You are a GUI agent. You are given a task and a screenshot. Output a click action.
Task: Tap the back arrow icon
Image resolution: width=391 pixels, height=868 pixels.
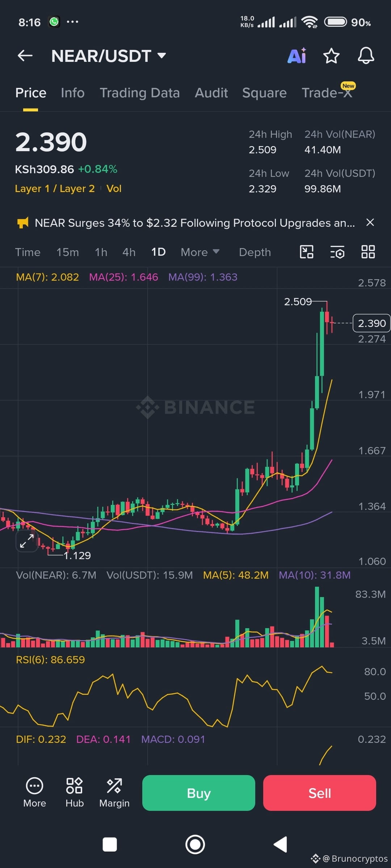pyautogui.click(x=25, y=56)
